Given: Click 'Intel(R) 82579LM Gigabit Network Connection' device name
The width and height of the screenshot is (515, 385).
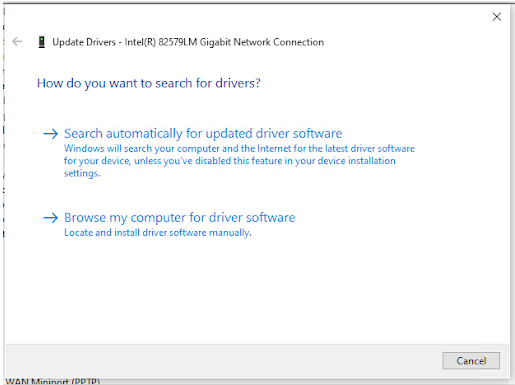Looking at the screenshot, I should [224, 42].
